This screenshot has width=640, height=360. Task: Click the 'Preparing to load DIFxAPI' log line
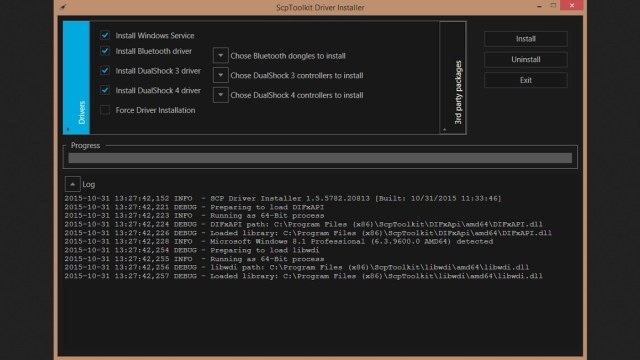pos(194,207)
